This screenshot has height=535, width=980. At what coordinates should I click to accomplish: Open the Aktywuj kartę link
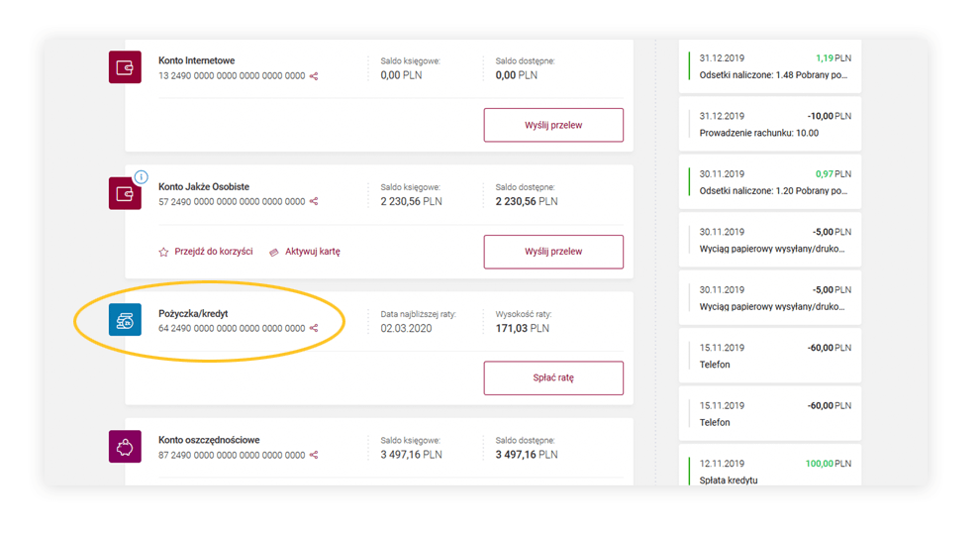[312, 252]
